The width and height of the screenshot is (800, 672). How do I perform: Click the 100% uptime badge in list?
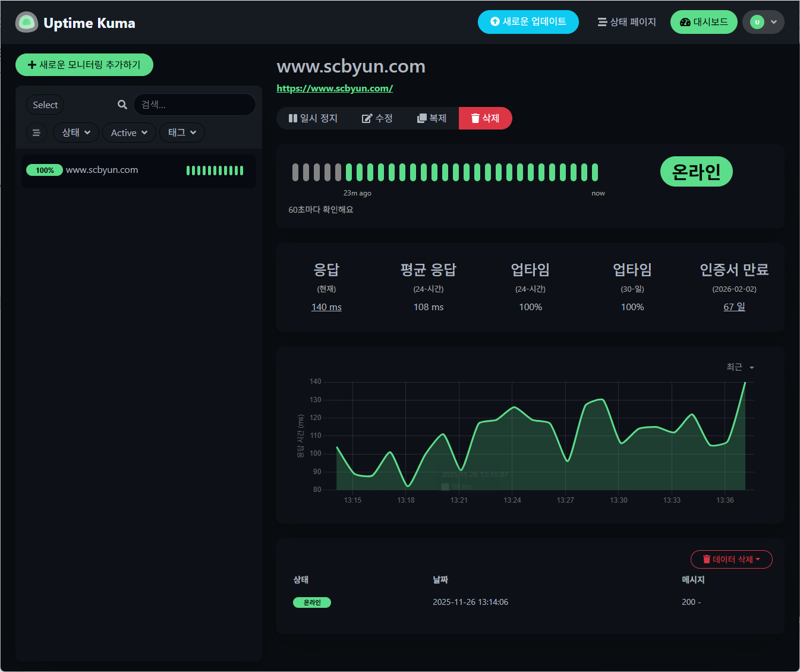(x=45, y=171)
